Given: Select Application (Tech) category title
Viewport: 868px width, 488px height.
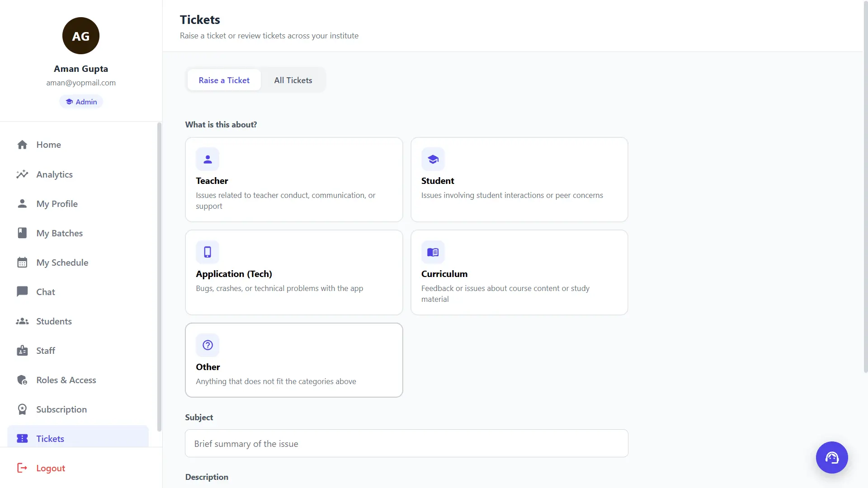Looking at the screenshot, I should tap(234, 274).
